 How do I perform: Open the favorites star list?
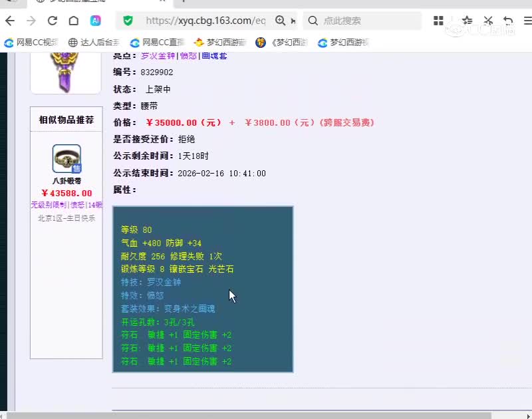click(x=467, y=21)
